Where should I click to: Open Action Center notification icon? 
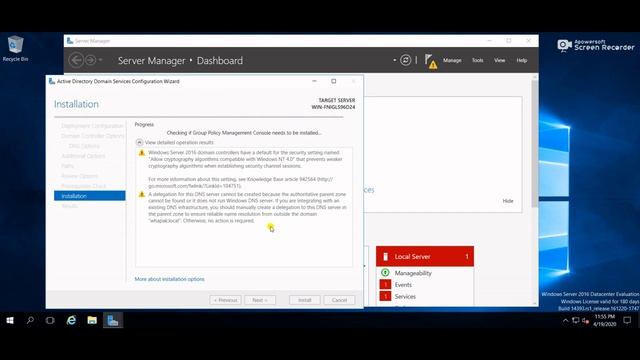pyautogui.click(x=627, y=320)
